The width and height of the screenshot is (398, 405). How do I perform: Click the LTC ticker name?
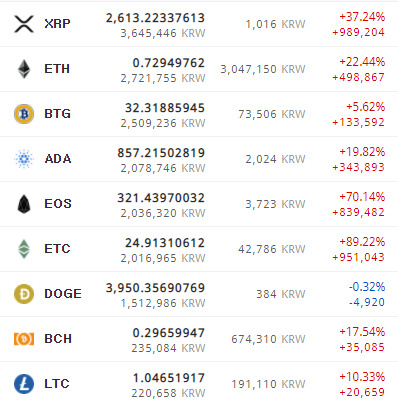point(57,384)
